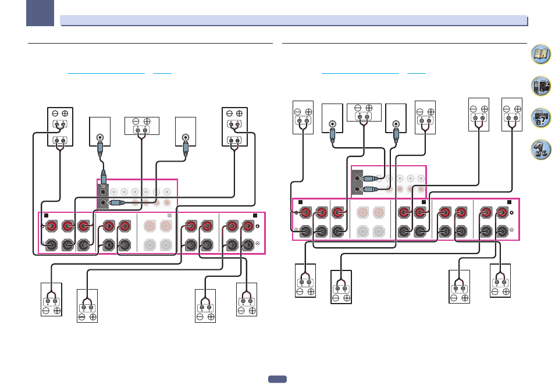Select the greyed-out speaker terminals in left diagram
The image size is (555, 392).
point(158,235)
